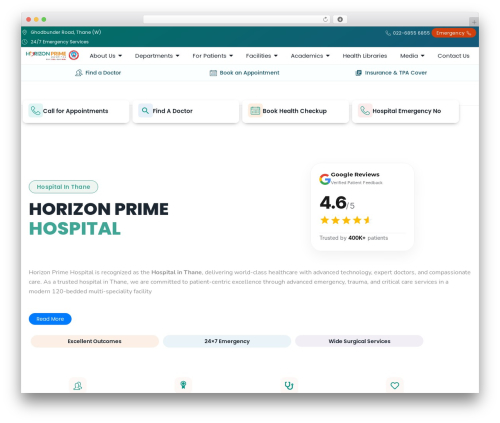Select the Hospital Emergency No card
The width and height of the screenshot is (500, 423).
coord(406,111)
